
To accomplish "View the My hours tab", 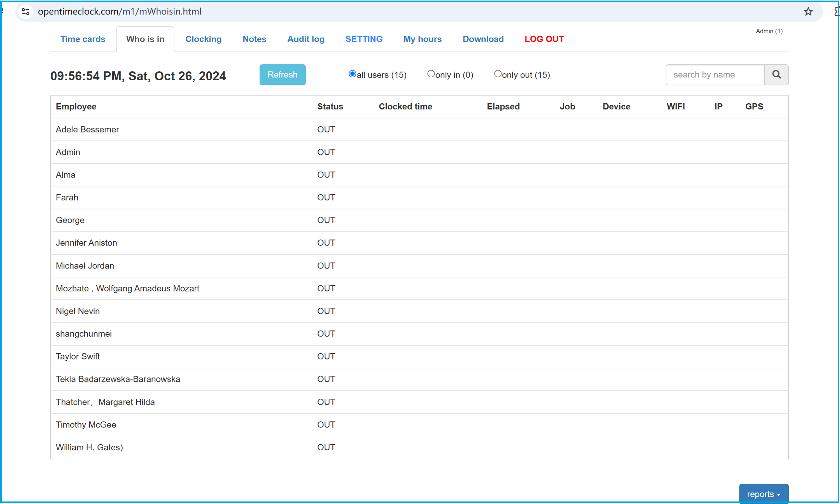I will [x=422, y=39].
